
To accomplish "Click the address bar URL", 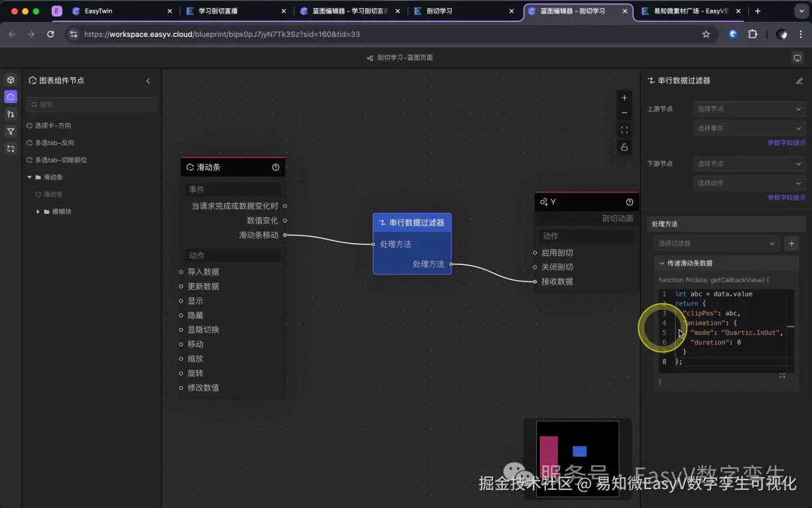I will pyautogui.click(x=222, y=34).
